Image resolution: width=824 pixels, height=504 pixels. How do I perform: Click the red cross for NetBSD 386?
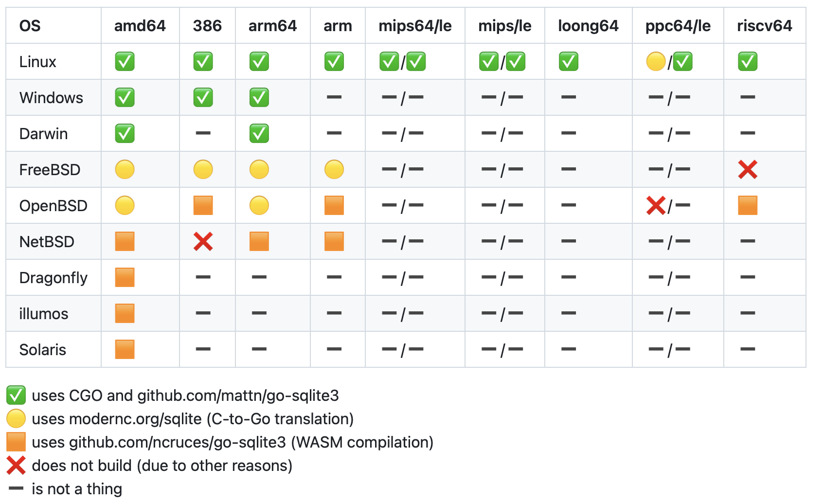pos(203,242)
